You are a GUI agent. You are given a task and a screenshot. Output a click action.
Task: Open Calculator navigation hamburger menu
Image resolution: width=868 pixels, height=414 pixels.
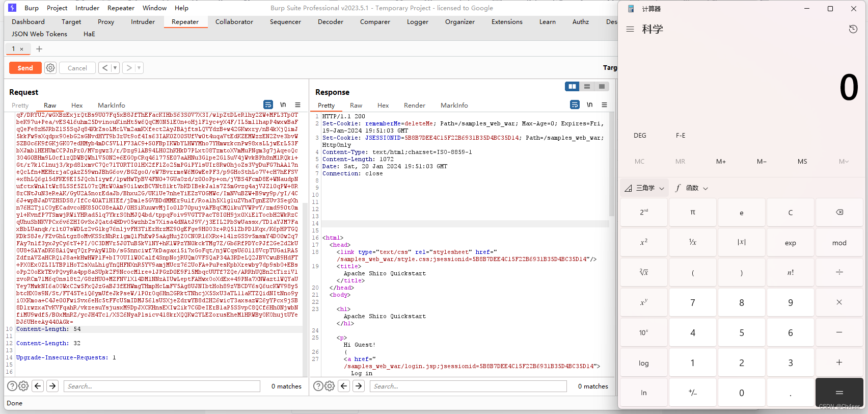click(630, 29)
